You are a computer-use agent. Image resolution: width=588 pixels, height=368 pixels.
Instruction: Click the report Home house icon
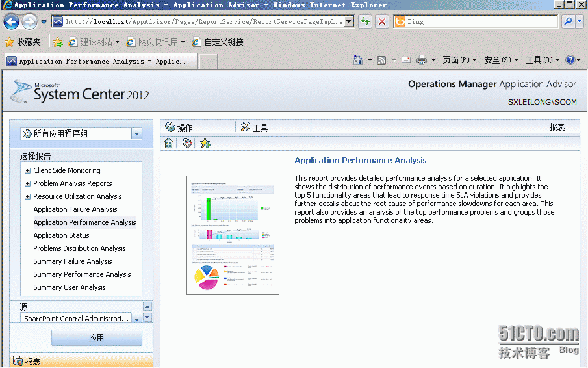pyautogui.click(x=169, y=143)
